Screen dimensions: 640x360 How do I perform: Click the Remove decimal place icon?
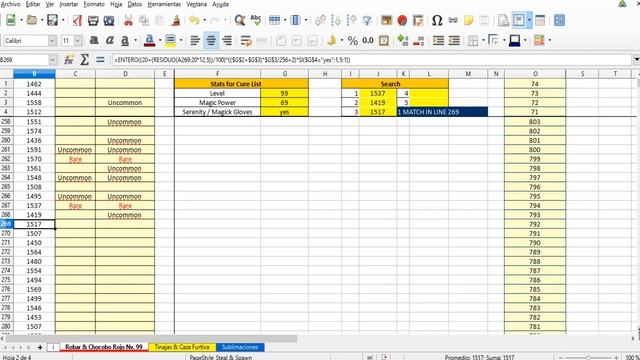click(418, 40)
